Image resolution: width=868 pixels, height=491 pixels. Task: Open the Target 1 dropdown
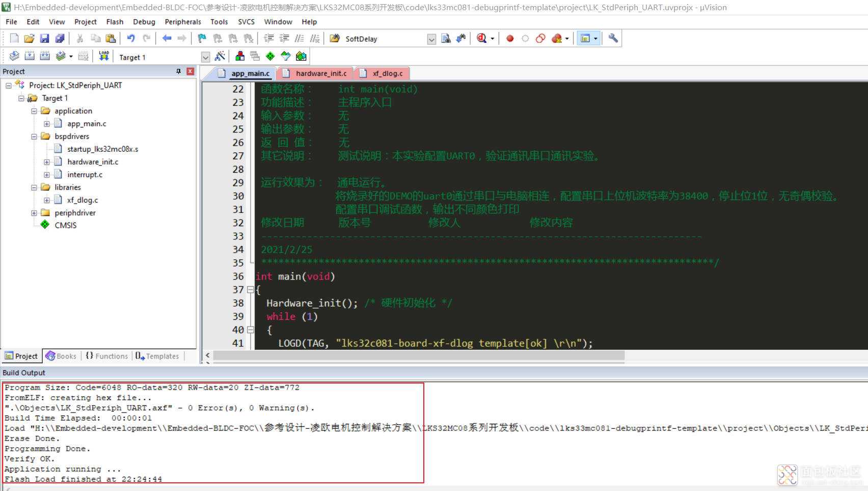coord(205,57)
